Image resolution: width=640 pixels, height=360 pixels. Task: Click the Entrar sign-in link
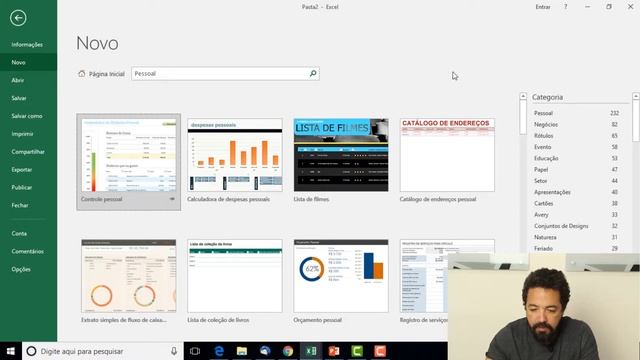543,7
